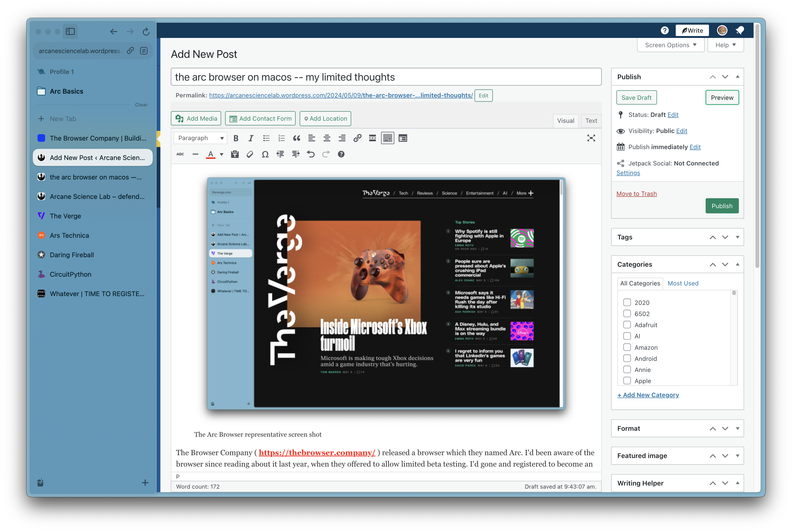Insert a numbered list

point(281,138)
